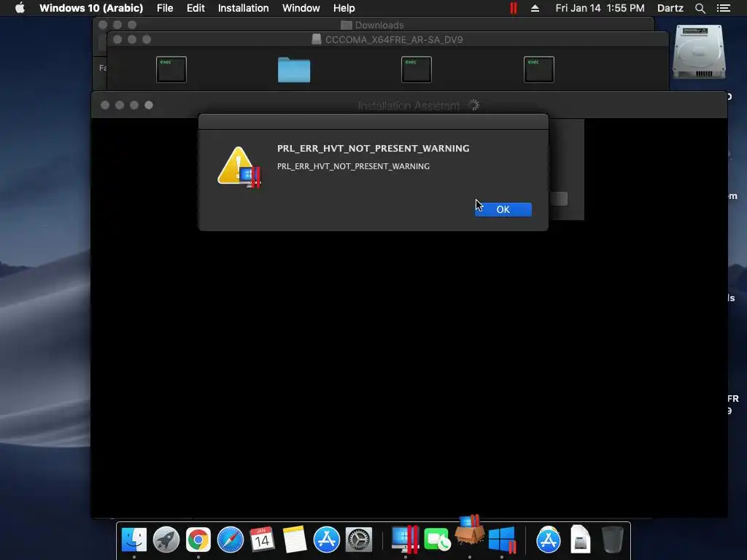Click the Parallels installer box Dock icon
This screenshot has height=560, width=747.
click(x=469, y=529)
